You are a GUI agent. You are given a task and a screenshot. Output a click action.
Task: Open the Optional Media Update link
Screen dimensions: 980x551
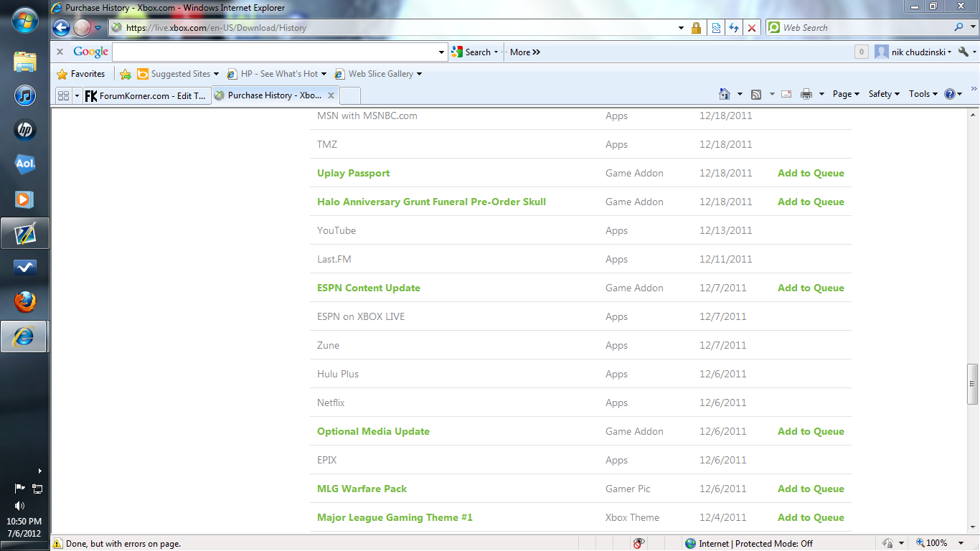(x=374, y=431)
